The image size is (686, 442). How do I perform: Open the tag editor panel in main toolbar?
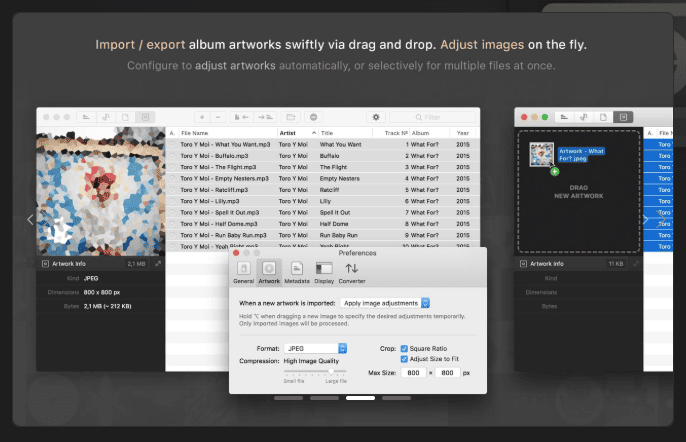point(86,117)
